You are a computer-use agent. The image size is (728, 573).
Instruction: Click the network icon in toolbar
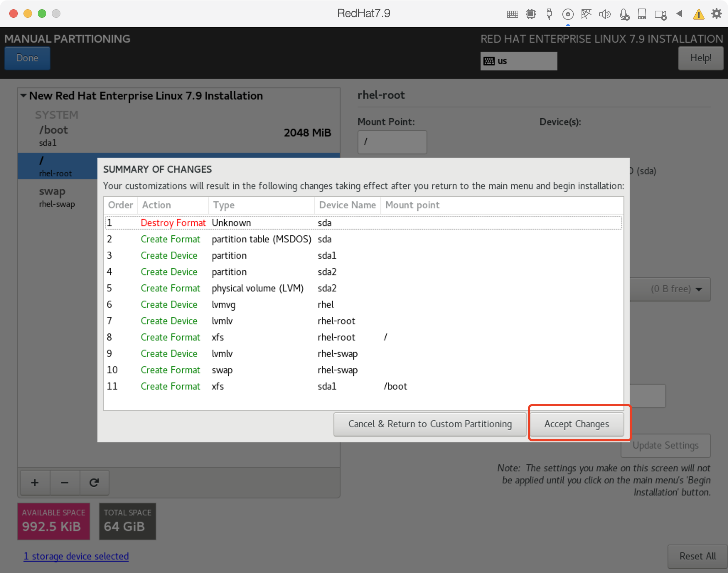(586, 14)
